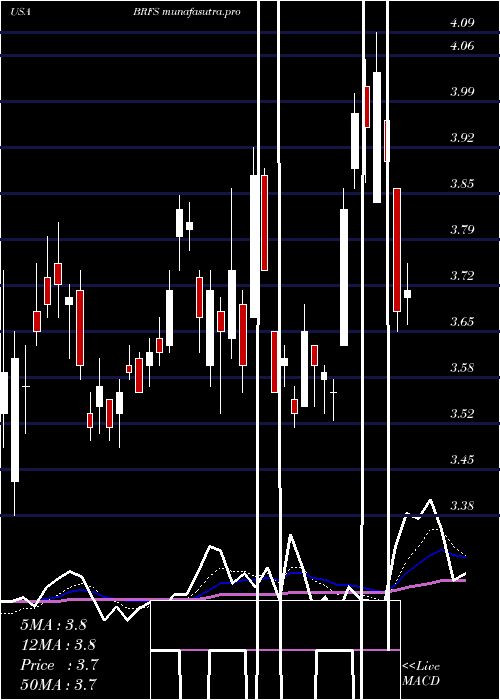This screenshot has width=500, height=700.
Task: Click the 3.65 price axis label
Action: pos(462,321)
